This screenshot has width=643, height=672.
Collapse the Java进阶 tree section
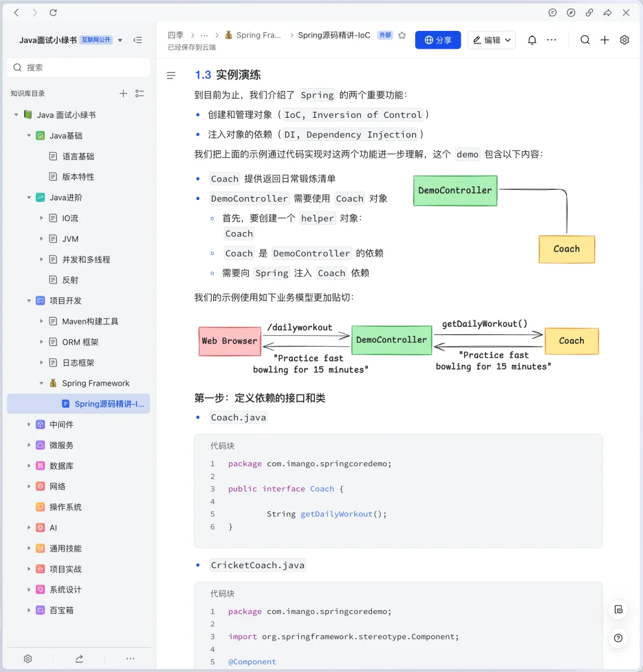pos(29,198)
